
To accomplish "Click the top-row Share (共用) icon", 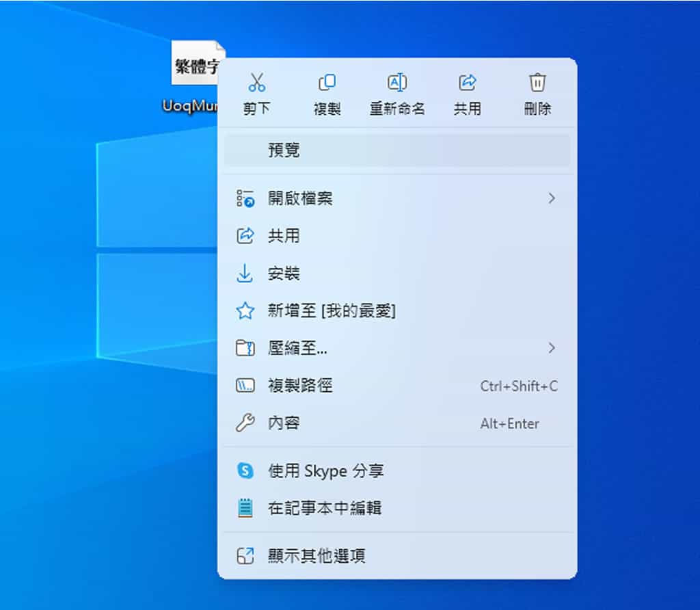I will pos(468,83).
